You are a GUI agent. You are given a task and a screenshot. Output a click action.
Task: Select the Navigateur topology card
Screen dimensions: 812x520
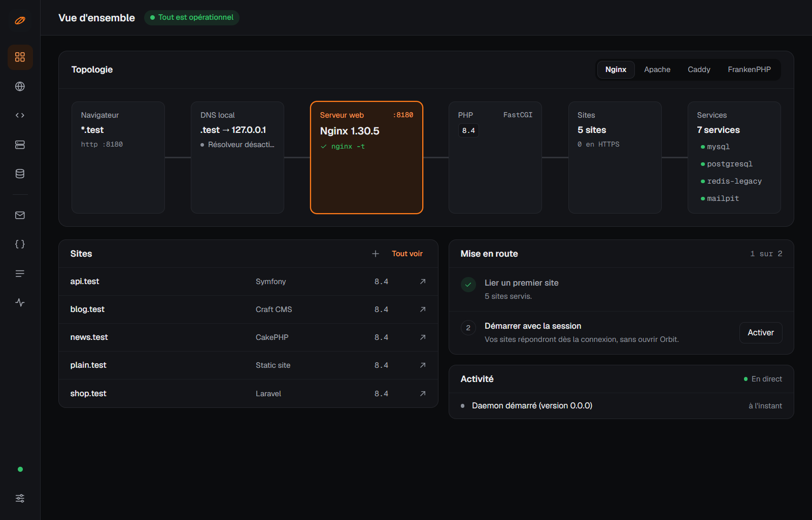point(118,157)
